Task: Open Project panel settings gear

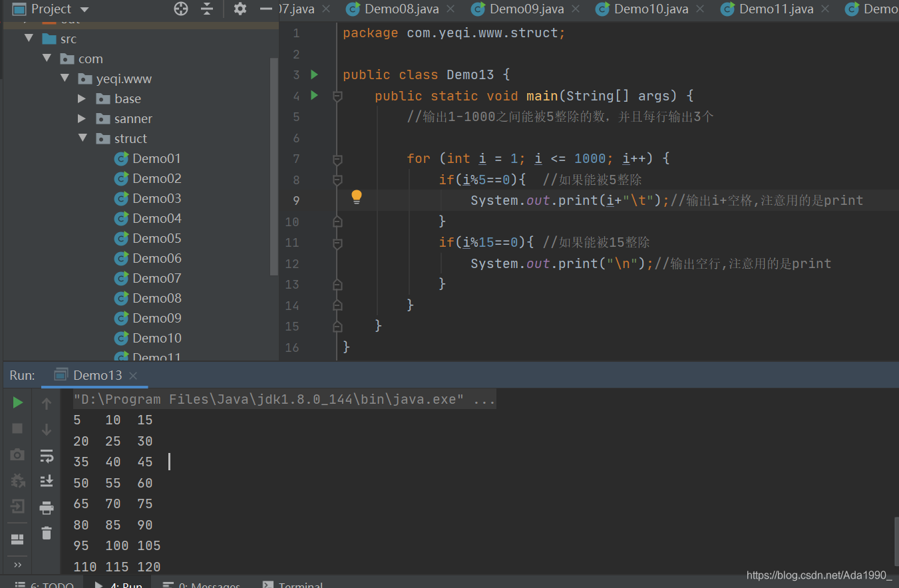Action: pyautogui.click(x=240, y=9)
